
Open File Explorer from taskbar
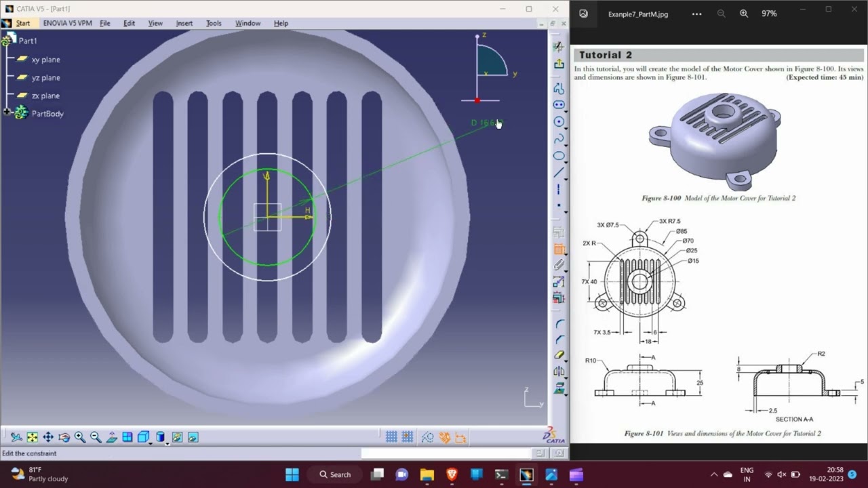pyautogui.click(x=427, y=474)
